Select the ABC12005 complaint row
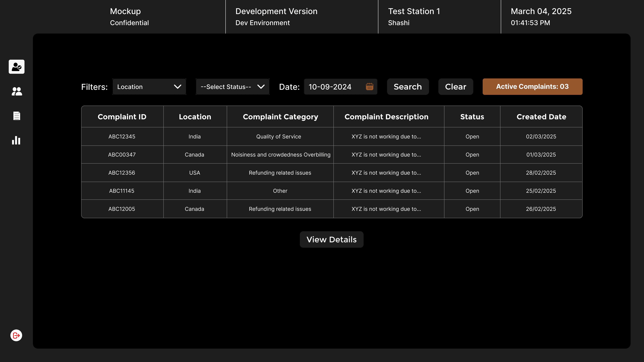Image resolution: width=644 pixels, height=362 pixels. (x=122, y=209)
